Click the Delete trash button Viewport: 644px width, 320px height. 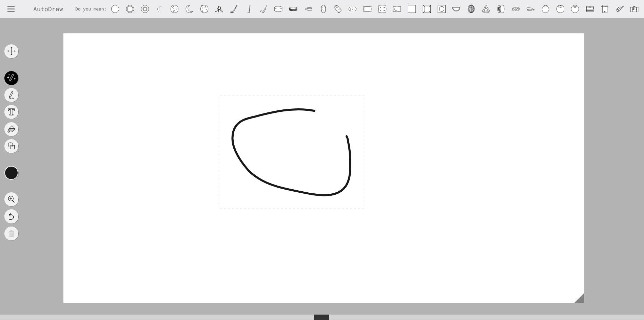[11, 233]
